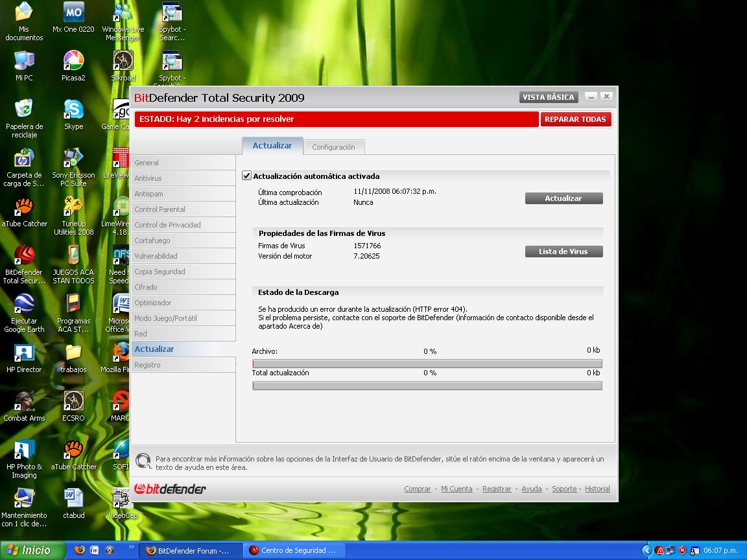Select the VideoCap desktop icon
The image size is (747, 560).
[x=123, y=503]
